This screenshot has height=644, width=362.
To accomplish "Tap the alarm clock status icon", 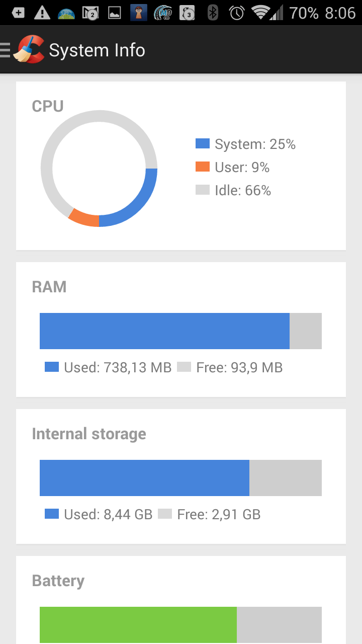I will click(236, 13).
